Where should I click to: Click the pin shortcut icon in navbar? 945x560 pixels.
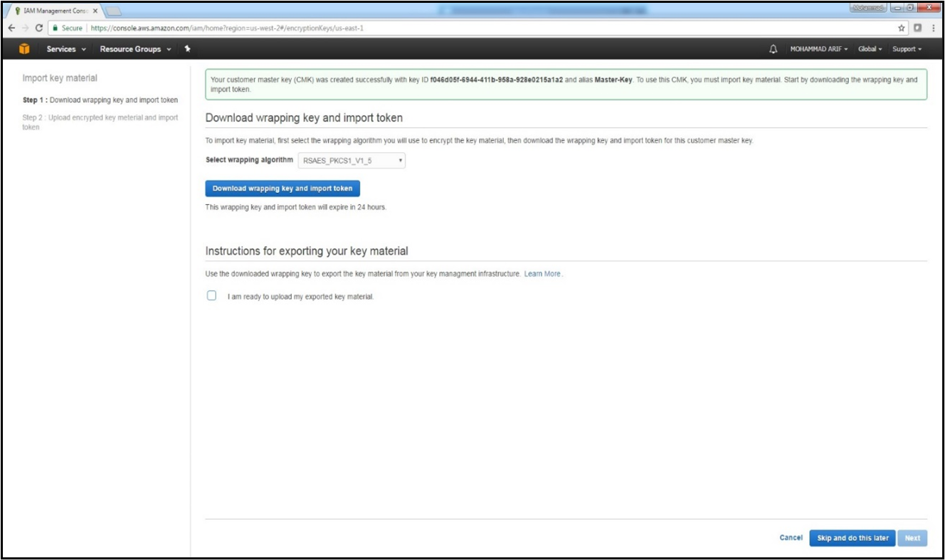click(x=187, y=49)
